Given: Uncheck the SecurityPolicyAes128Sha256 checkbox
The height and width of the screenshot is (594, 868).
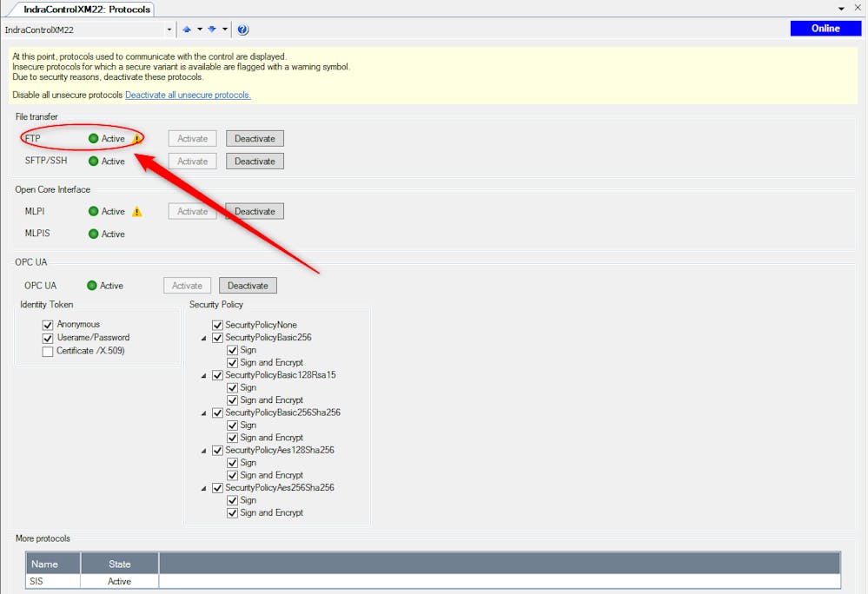Looking at the screenshot, I should point(217,450).
